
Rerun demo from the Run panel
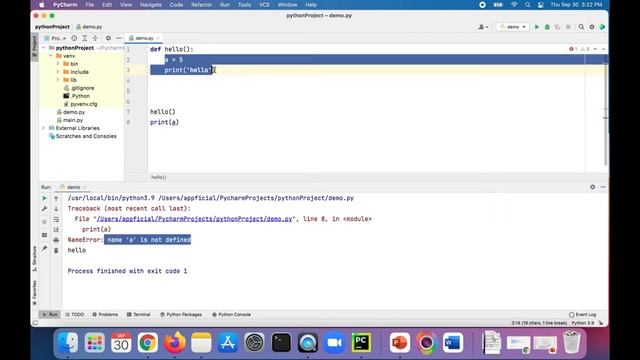(x=44, y=198)
